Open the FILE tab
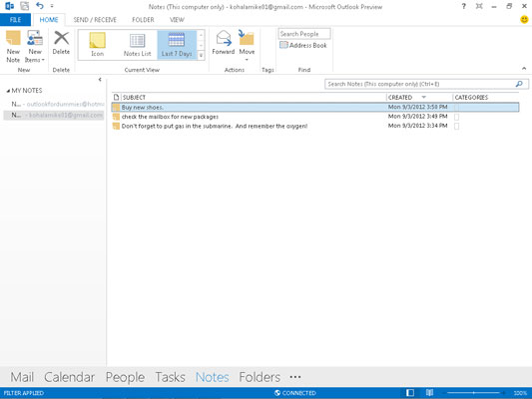Screen dimensions: 532x399 [15, 20]
